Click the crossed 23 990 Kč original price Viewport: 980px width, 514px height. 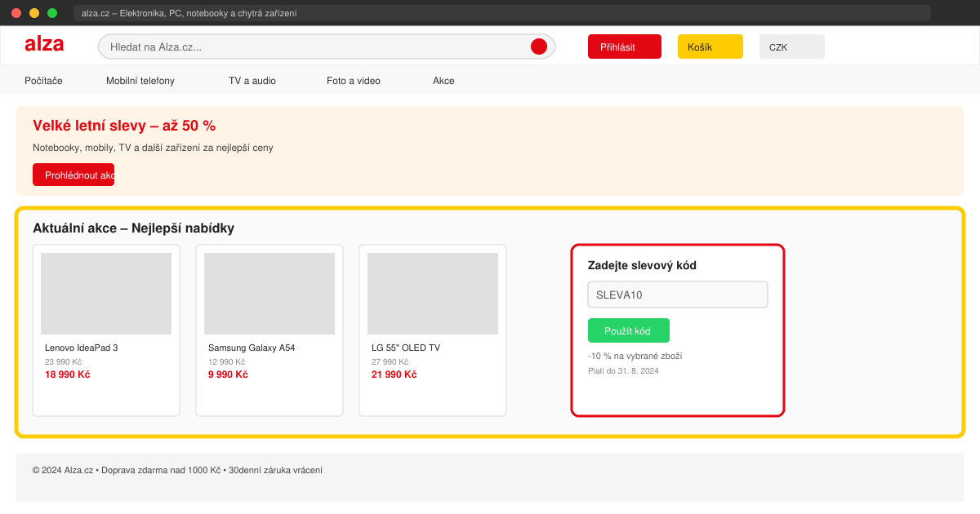tap(63, 361)
